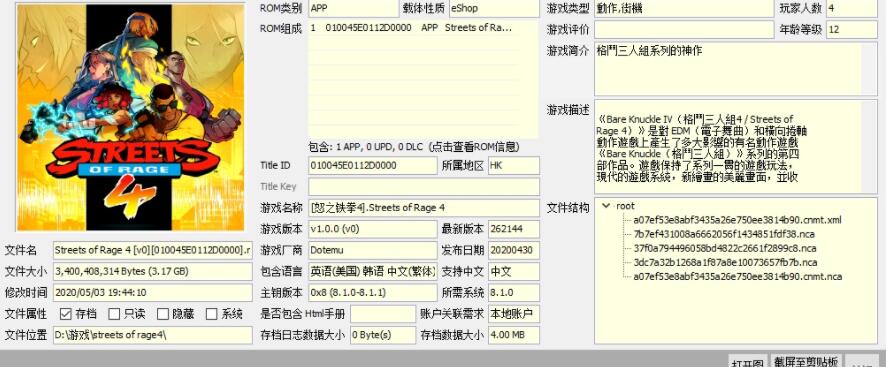
Task: Select the root node label in file tree
Action: coord(625,206)
